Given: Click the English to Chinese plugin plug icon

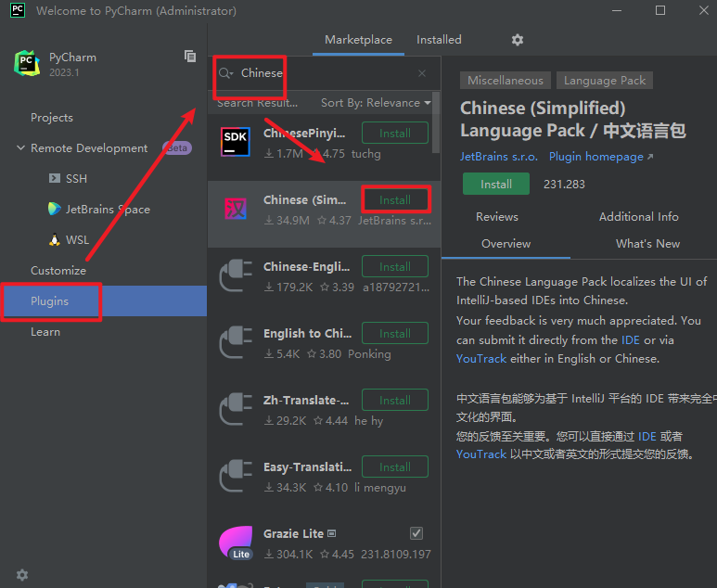Looking at the screenshot, I should 235,342.
